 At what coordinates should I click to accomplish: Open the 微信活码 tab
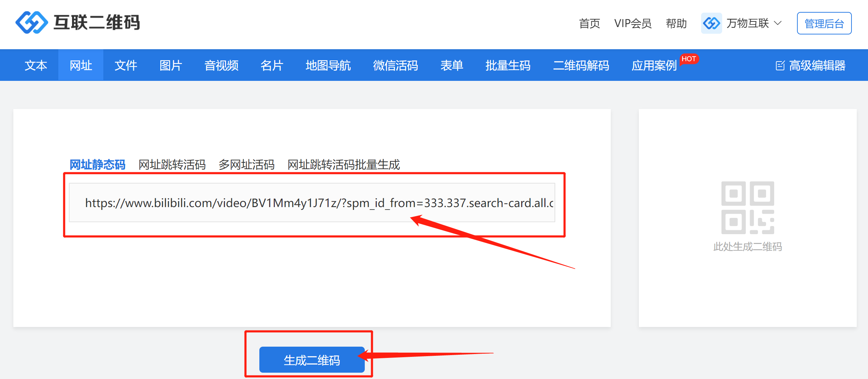point(396,65)
